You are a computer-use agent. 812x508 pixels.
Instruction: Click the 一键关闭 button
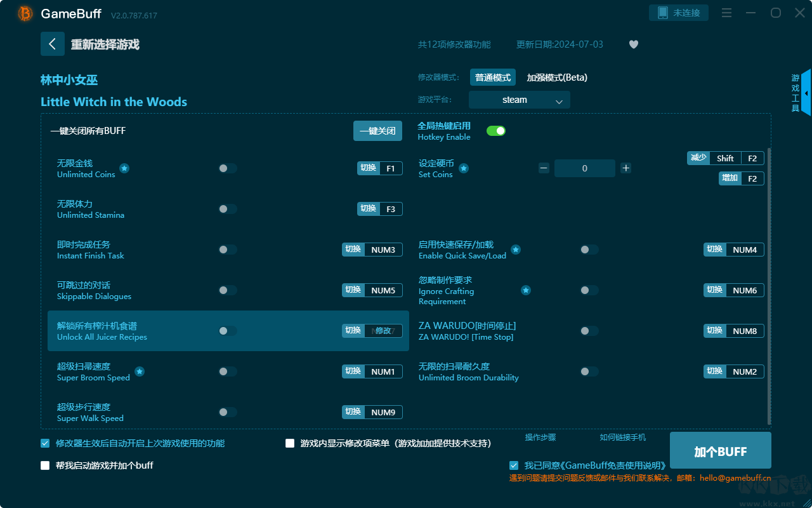click(378, 131)
